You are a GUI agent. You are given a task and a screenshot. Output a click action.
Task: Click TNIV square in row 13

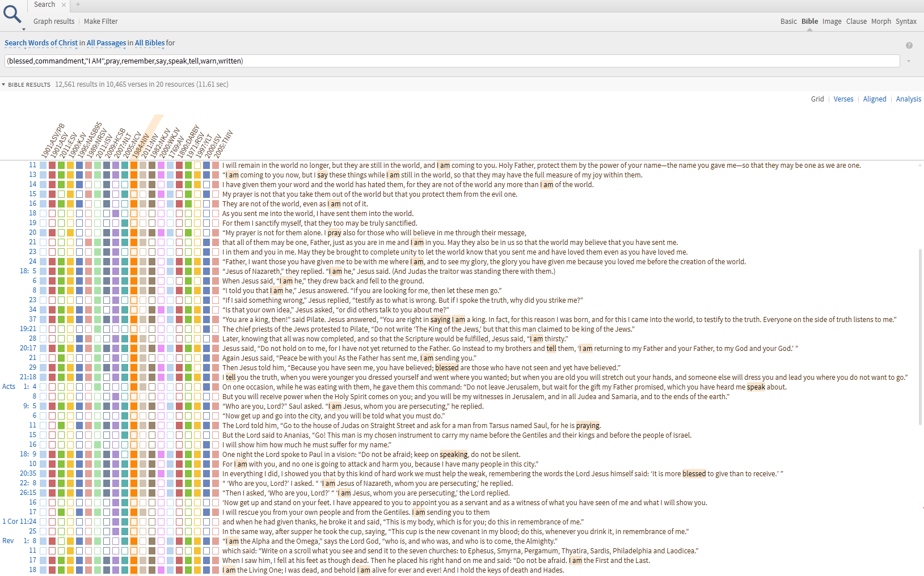pyautogui.click(x=216, y=175)
